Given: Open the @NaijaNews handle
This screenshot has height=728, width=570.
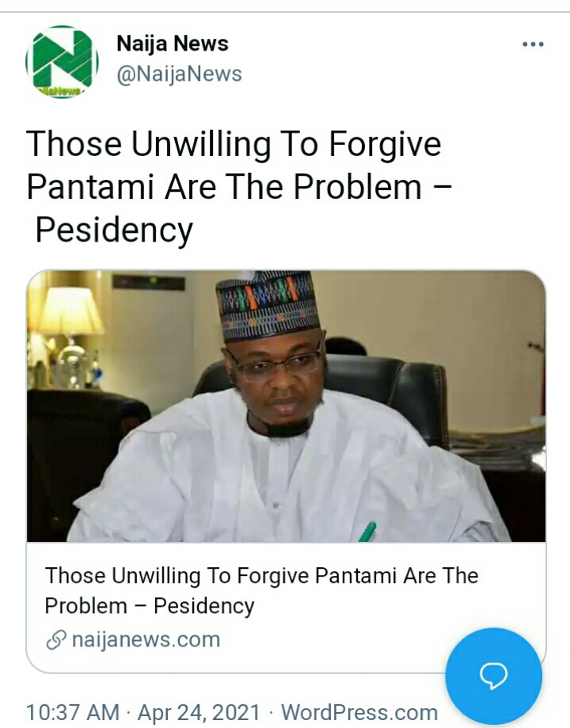Looking at the screenshot, I should click(x=179, y=74).
